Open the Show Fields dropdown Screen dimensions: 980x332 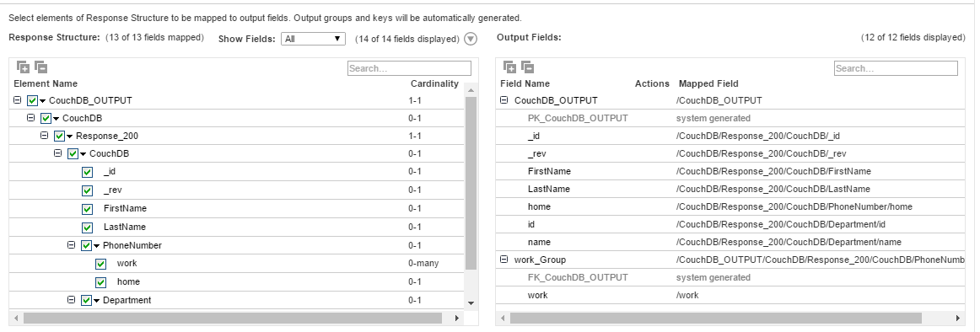coord(313,39)
